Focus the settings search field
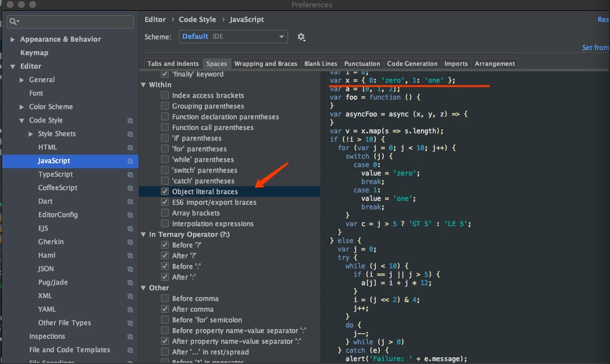This screenshot has width=610, height=364. pyautogui.click(x=70, y=21)
